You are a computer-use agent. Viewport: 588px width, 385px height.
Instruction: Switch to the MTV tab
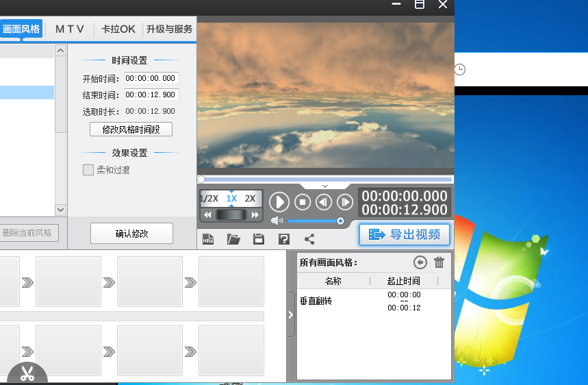pyautogui.click(x=70, y=29)
